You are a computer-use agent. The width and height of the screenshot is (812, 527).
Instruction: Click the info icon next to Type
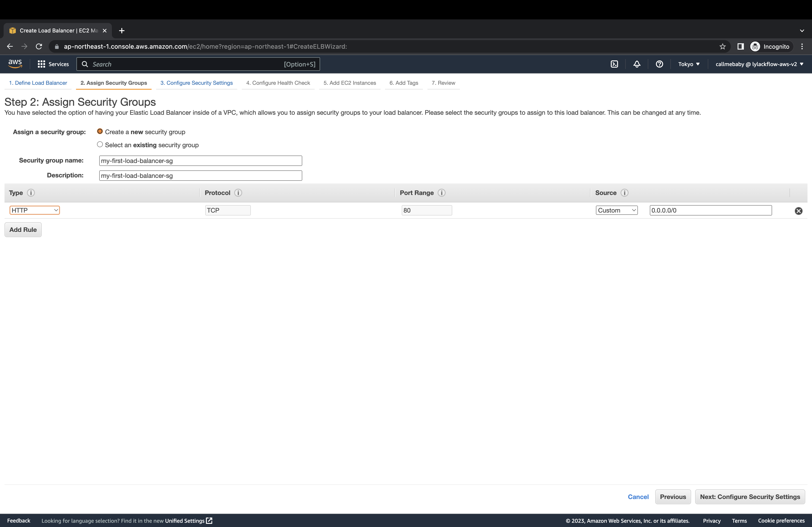point(31,192)
